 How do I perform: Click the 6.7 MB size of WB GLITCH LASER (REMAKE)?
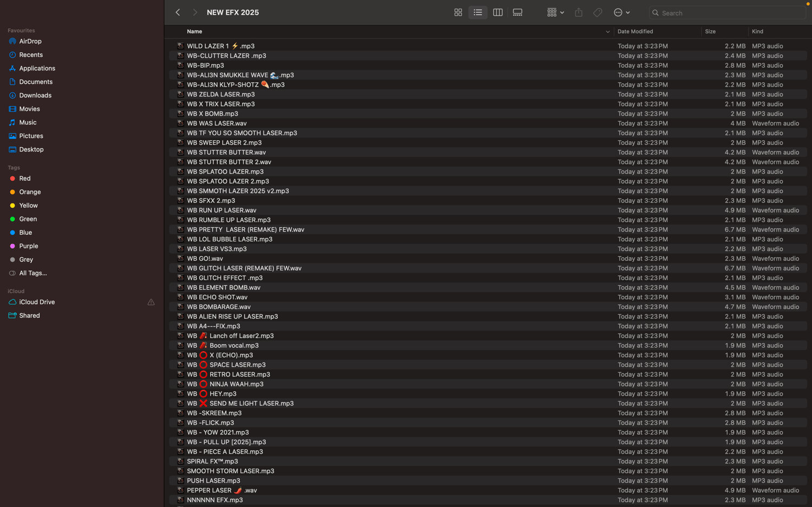pyautogui.click(x=735, y=268)
